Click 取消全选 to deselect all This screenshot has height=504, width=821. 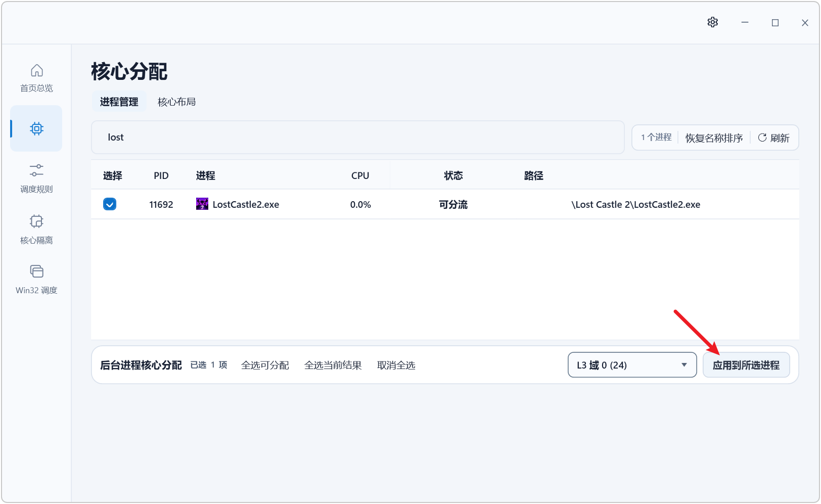click(x=396, y=365)
